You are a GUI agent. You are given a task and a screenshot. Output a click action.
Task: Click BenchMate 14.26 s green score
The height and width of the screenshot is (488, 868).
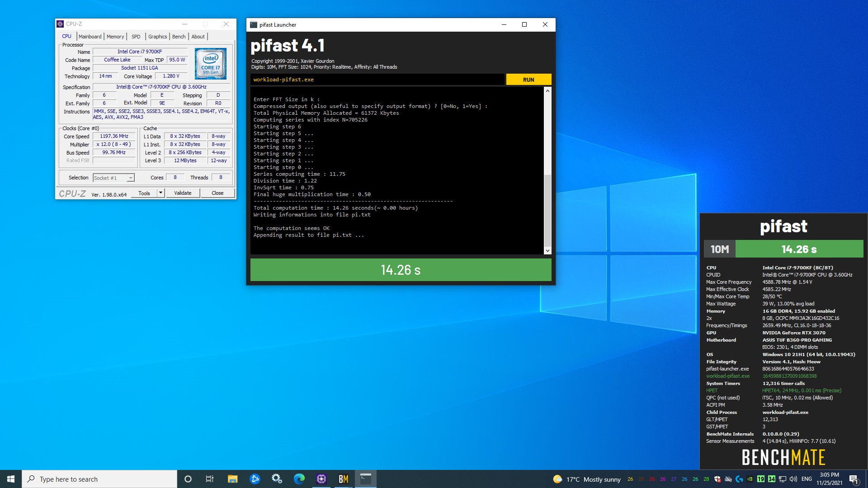click(799, 249)
